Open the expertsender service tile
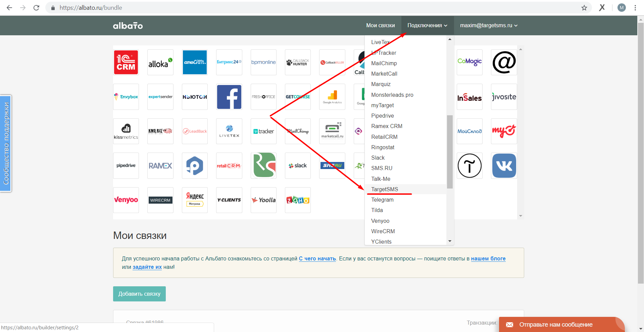Image resolution: width=644 pixels, height=332 pixels. [x=160, y=97]
